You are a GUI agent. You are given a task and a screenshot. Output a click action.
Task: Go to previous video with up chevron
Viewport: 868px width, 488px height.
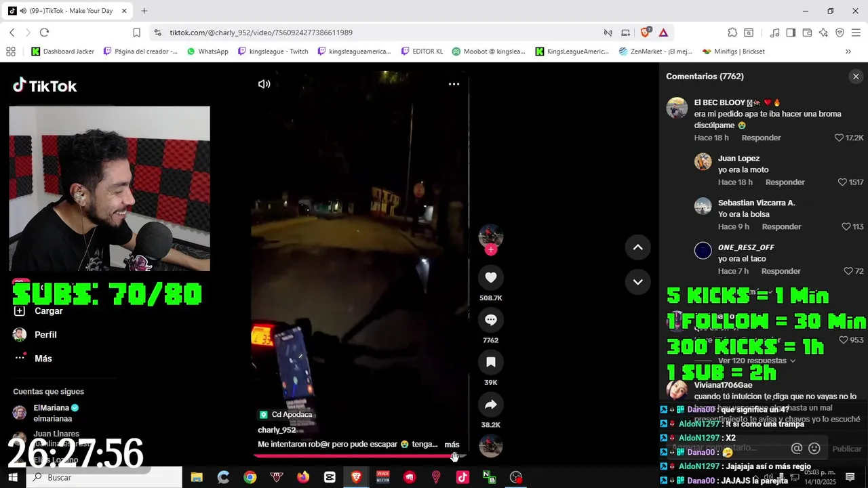click(x=637, y=247)
